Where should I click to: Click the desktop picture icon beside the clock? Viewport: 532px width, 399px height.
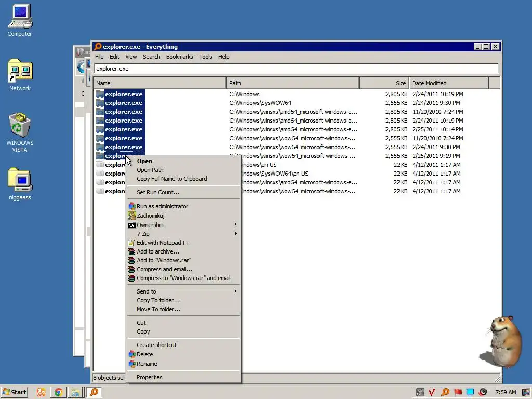pyautogui.click(x=526, y=392)
